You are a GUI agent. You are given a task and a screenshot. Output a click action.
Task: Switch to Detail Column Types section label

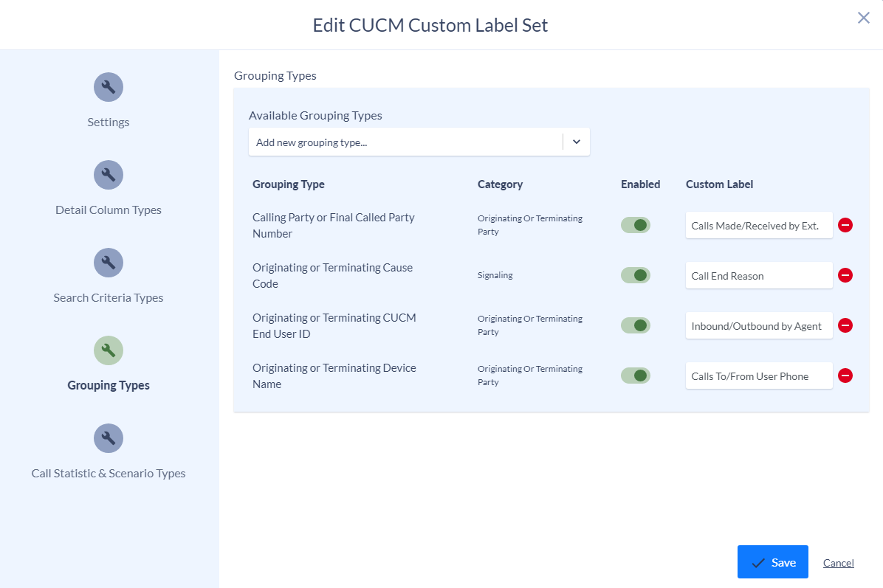tap(108, 210)
